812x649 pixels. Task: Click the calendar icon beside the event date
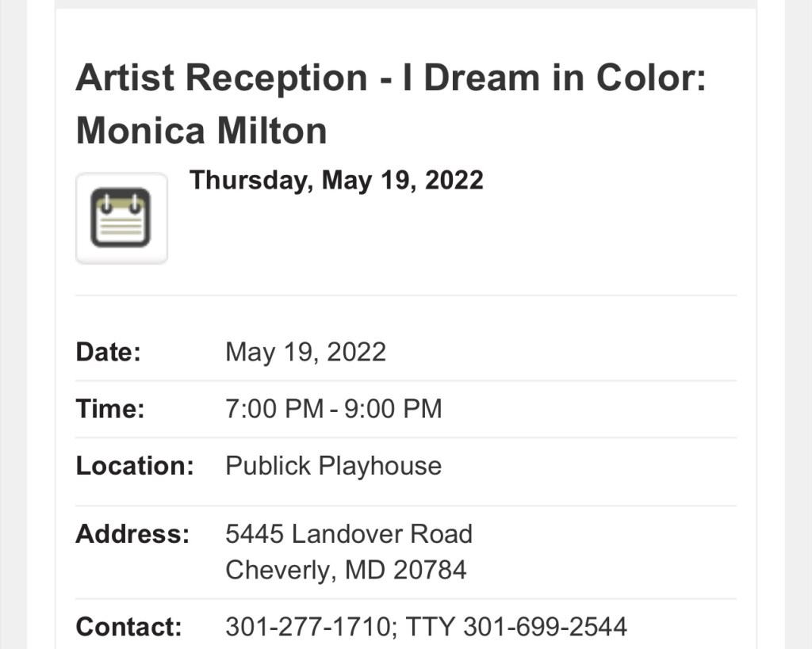[121, 218]
